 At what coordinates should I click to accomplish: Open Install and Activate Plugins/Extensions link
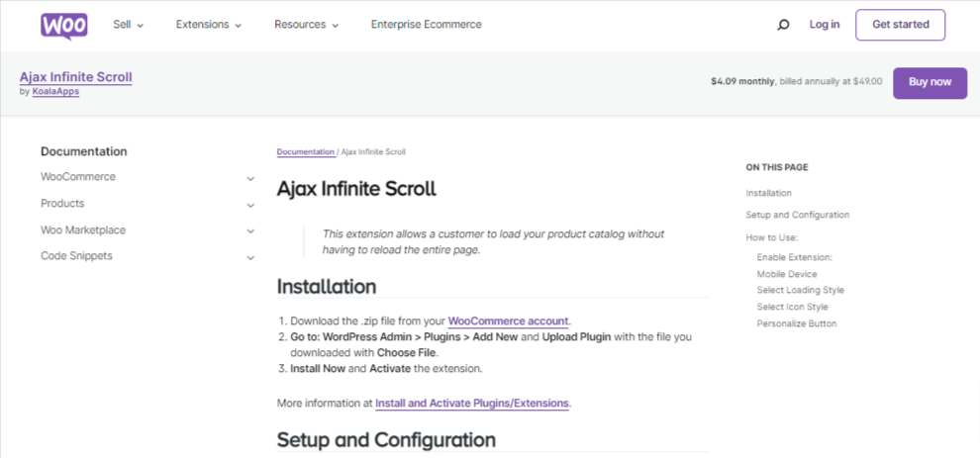[472, 403]
